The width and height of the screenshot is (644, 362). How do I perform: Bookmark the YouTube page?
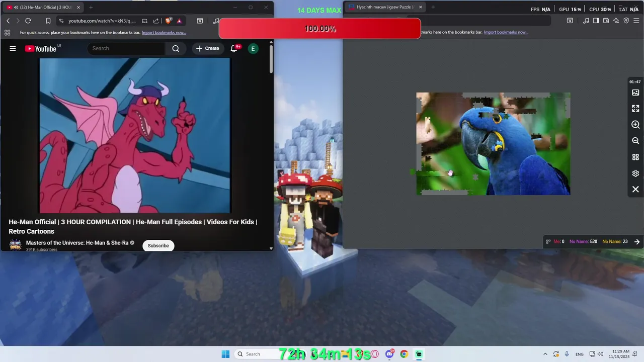point(48,21)
